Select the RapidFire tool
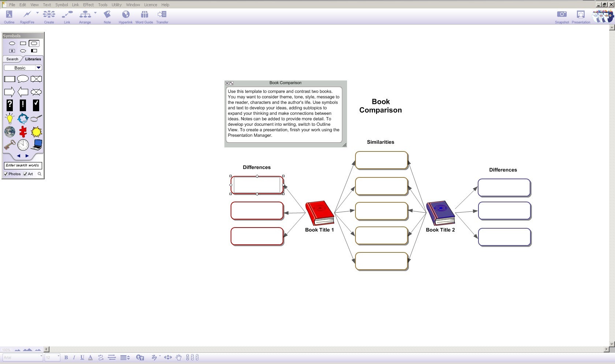This screenshot has width=615, height=364. coord(27,16)
